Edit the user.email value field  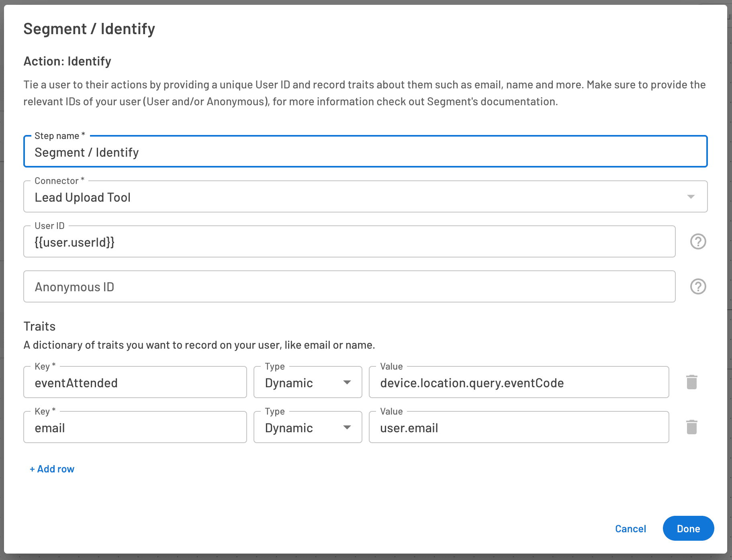(x=518, y=428)
